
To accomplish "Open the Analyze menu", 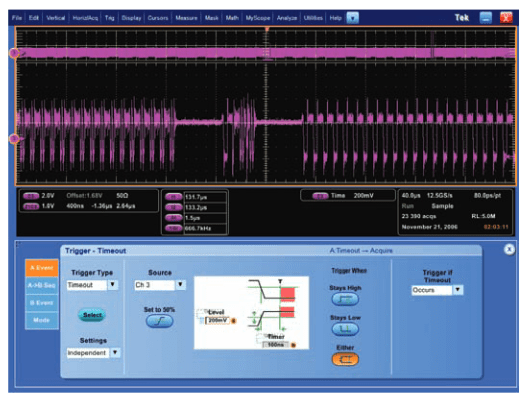I will point(287,18).
